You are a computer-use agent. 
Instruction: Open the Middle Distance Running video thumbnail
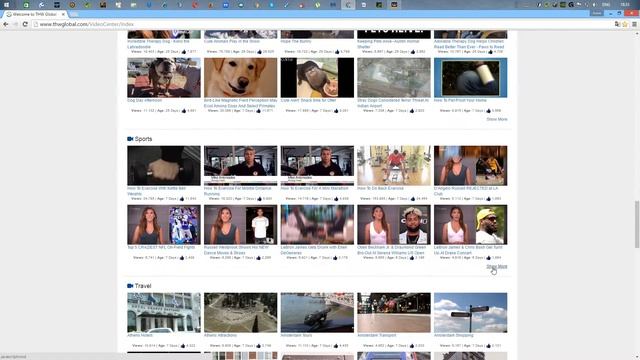pos(240,166)
